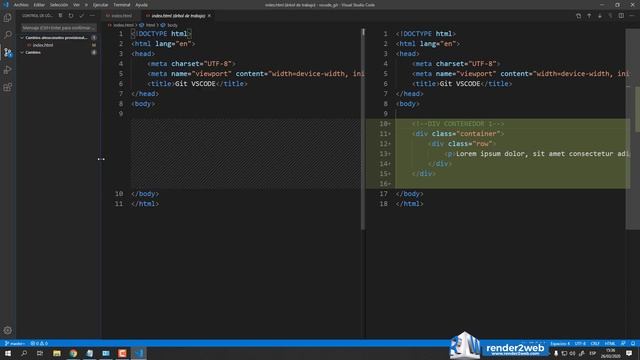Open the Run and Debug view
This screenshot has width=640, height=360.
coord(7,70)
